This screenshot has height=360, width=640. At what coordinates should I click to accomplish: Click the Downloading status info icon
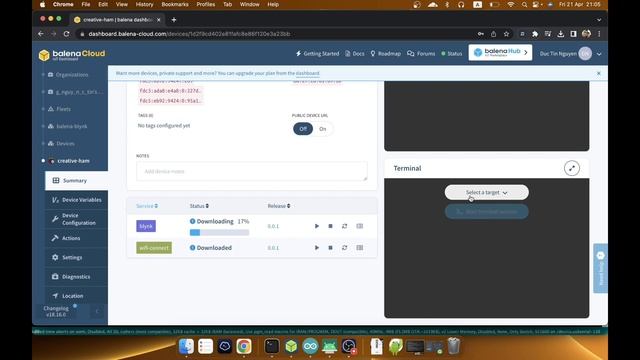(x=192, y=221)
